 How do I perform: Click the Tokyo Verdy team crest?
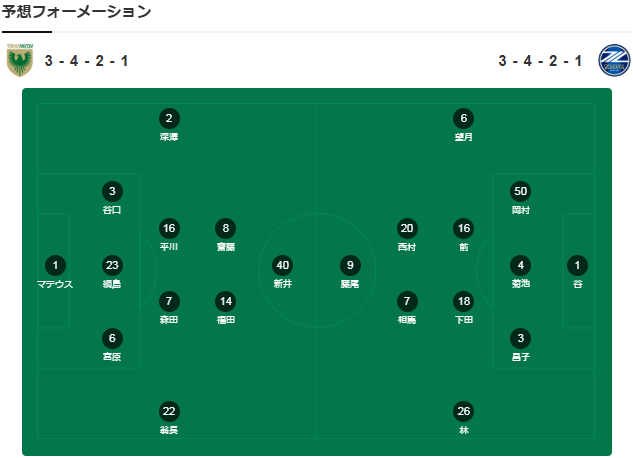(x=20, y=60)
